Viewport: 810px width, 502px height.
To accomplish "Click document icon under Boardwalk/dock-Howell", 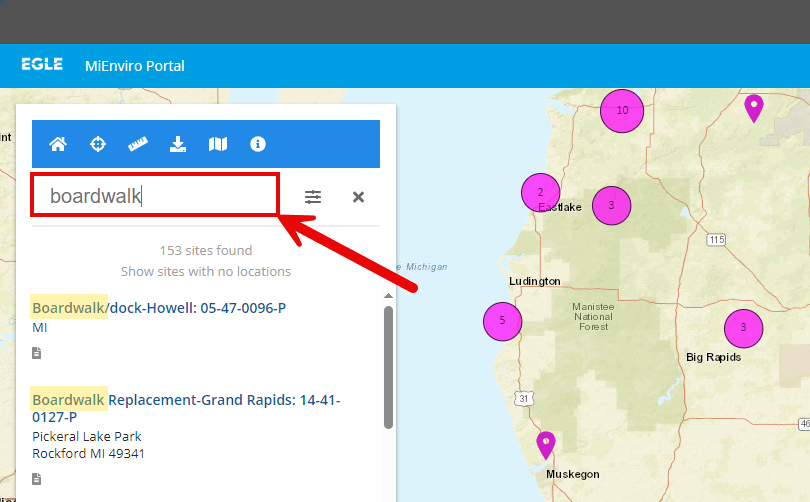I will pos(36,353).
